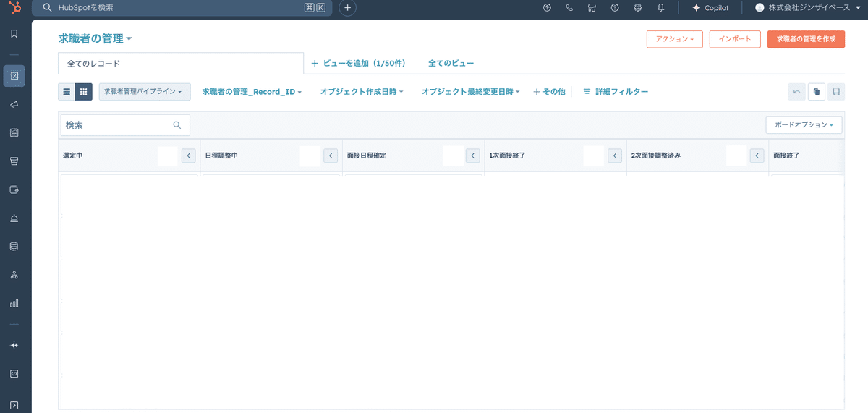Click the board 検索 search field
Screen dimensions: 868x413
point(118,125)
